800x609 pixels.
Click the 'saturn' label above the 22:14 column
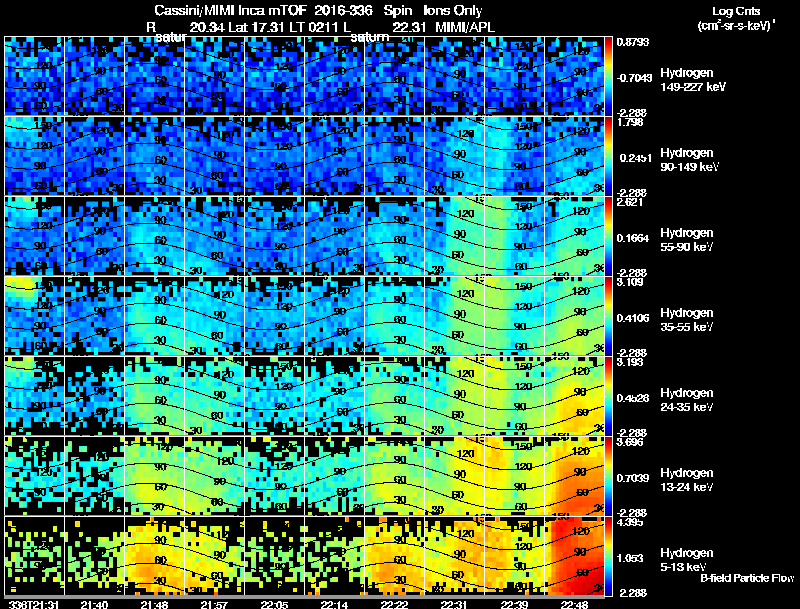click(369, 37)
